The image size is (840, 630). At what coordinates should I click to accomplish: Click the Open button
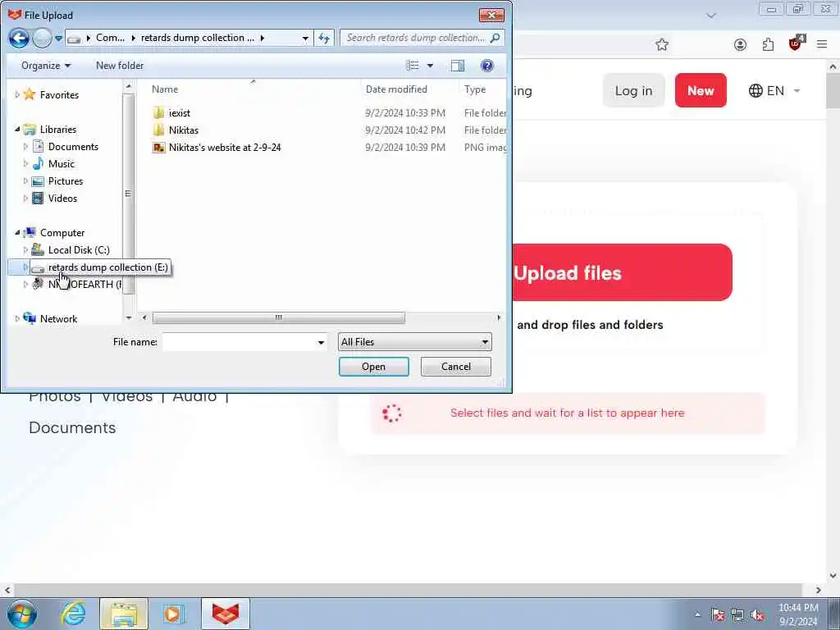tap(373, 367)
